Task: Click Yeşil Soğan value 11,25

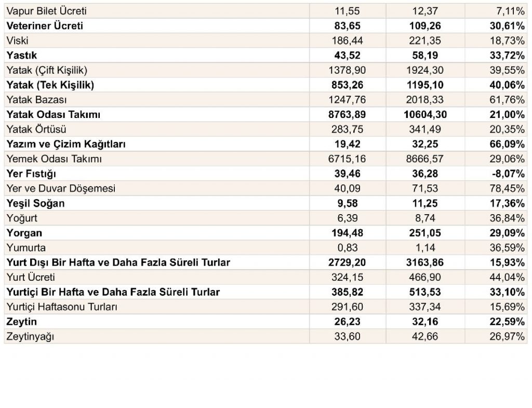Action: (x=425, y=203)
